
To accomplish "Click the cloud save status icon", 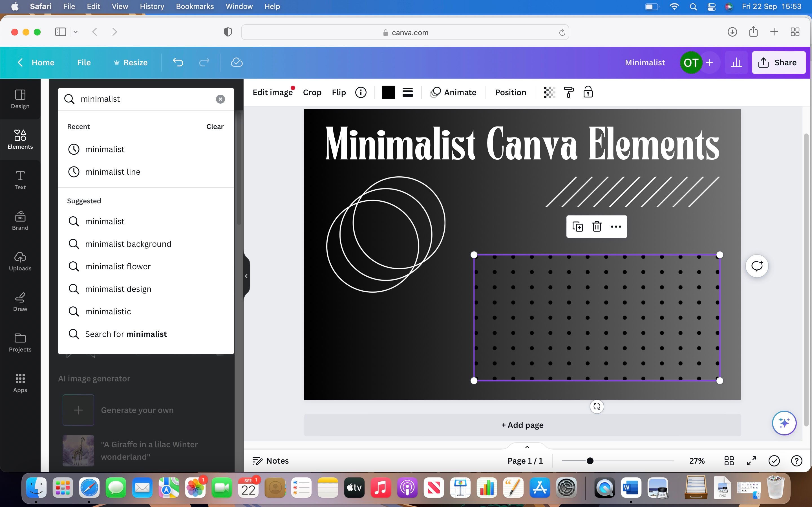I will pos(237,62).
